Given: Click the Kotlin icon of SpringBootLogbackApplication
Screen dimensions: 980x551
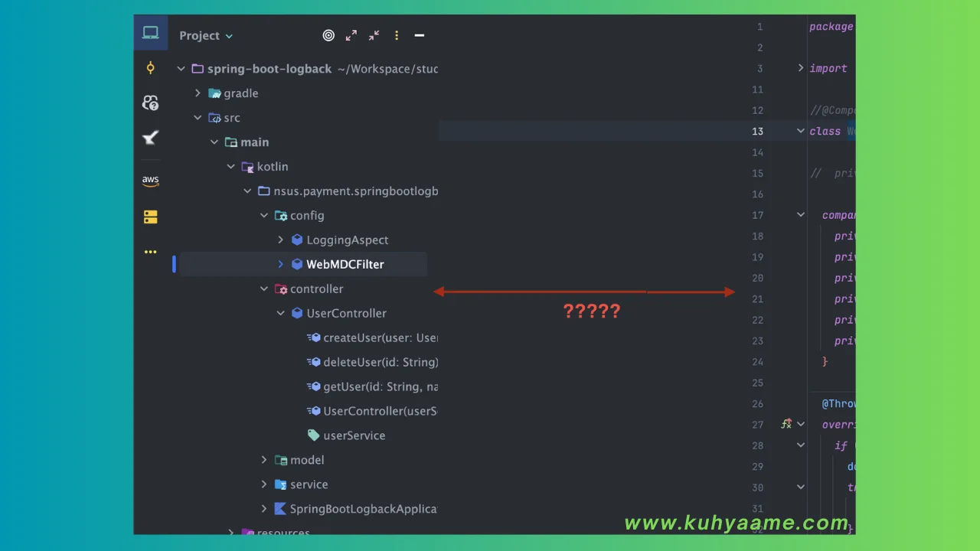Looking at the screenshot, I should coord(280,509).
